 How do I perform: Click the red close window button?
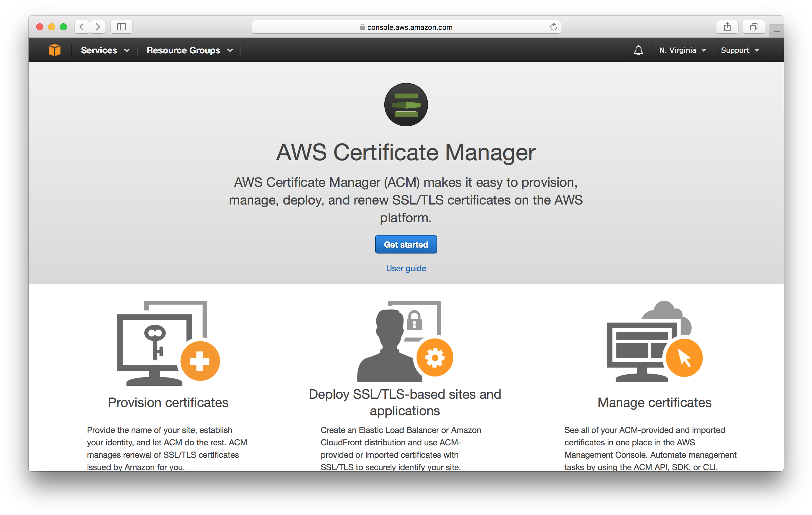coord(40,27)
